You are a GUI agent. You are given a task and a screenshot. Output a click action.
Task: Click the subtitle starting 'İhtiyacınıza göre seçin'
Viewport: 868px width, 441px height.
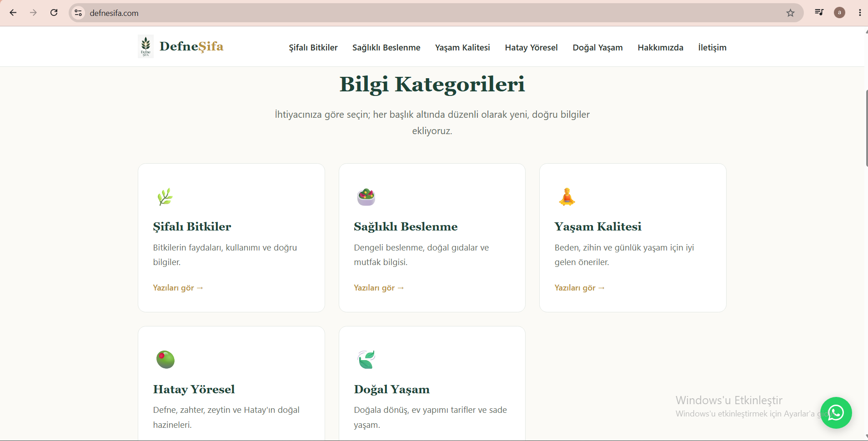point(432,123)
